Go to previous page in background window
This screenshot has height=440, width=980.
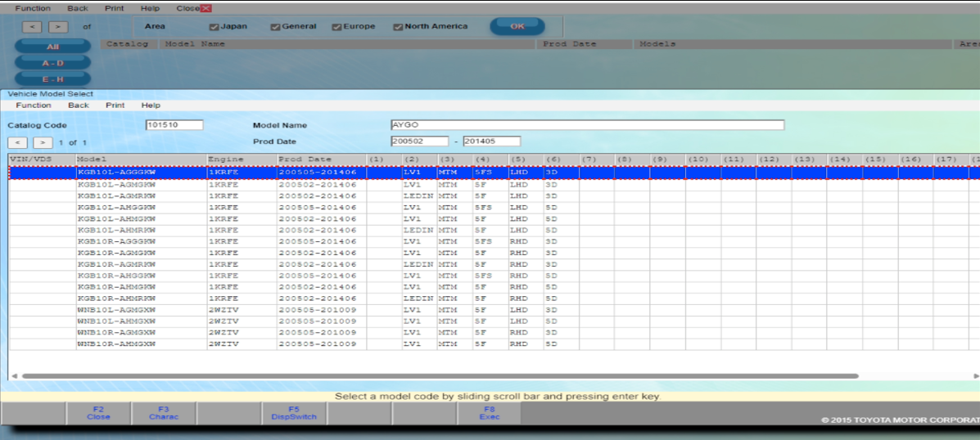click(x=32, y=27)
